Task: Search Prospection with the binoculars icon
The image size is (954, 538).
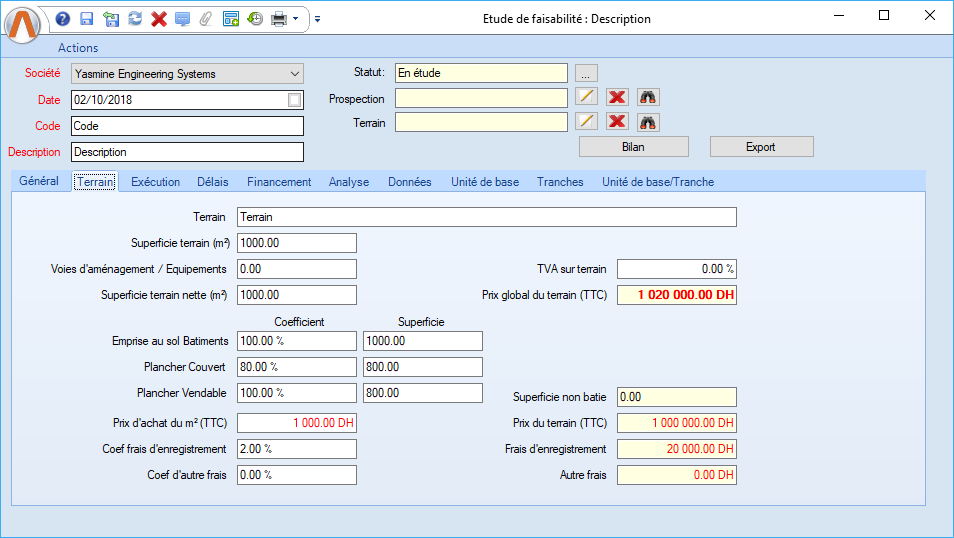Action: 648,97
